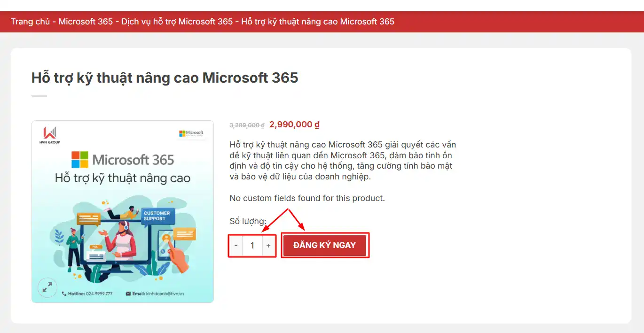This screenshot has height=333, width=644.
Task: Click the Customer Support speech bubble graphic
Action: point(157,216)
